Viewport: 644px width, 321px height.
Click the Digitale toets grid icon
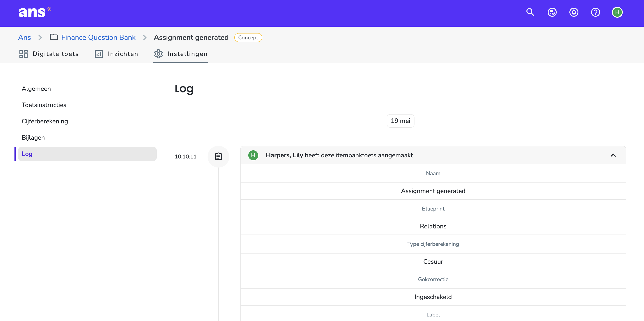[x=24, y=54]
